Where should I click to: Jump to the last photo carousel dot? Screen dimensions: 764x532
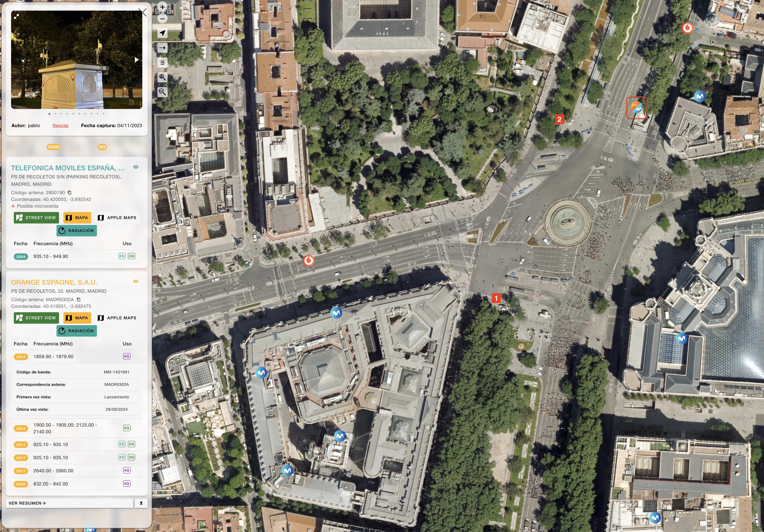click(103, 114)
